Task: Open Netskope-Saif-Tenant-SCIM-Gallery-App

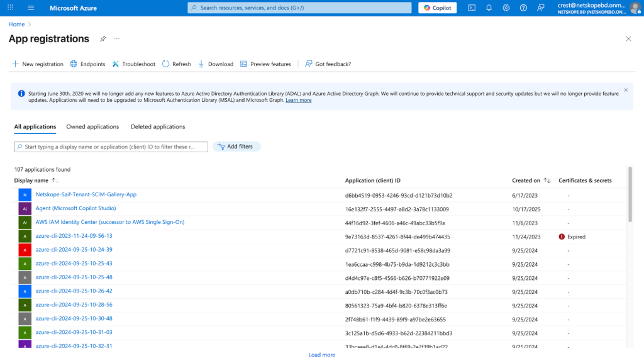Action: click(86, 194)
